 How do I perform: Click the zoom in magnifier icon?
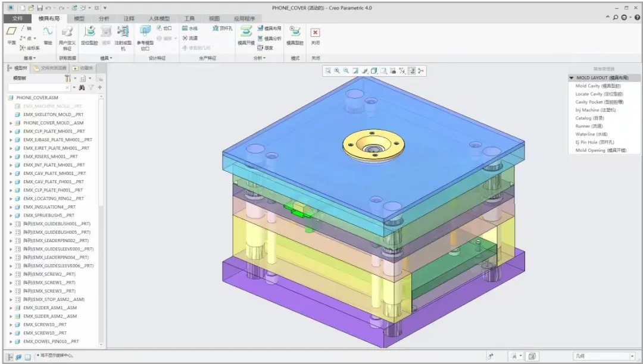337,71
